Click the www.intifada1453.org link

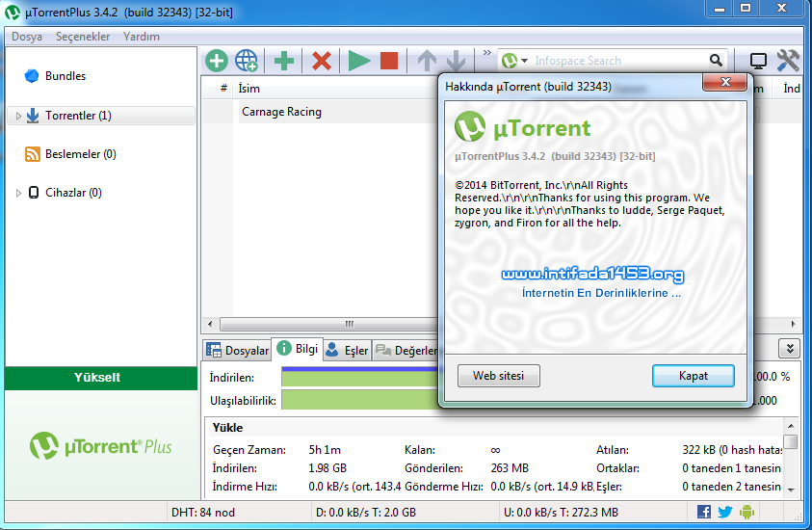tap(593, 274)
